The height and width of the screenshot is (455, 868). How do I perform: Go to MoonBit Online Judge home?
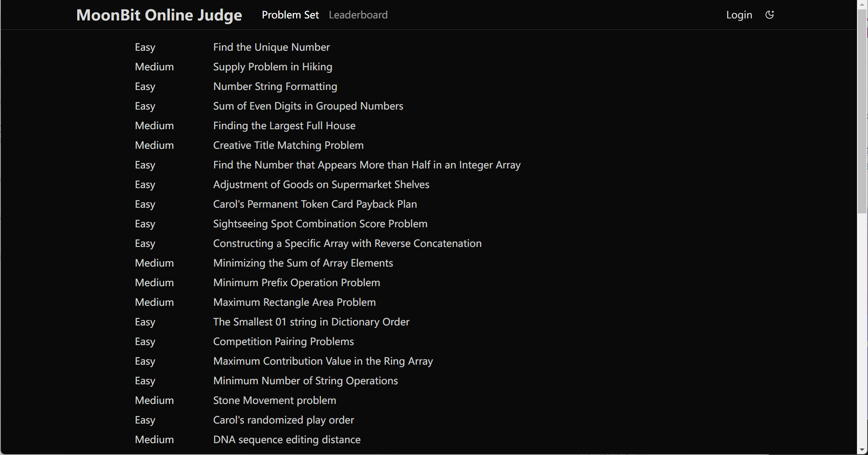[159, 15]
